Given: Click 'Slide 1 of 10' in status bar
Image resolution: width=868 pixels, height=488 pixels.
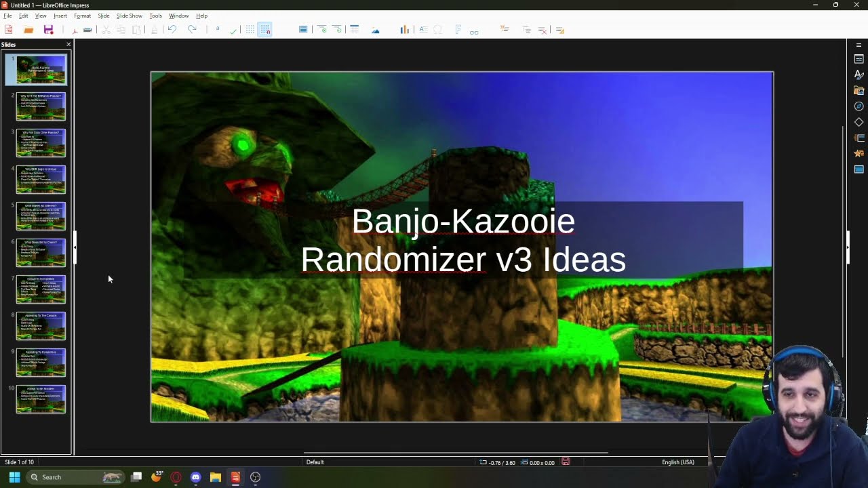Looking at the screenshot, I should pyautogui.click(x=19, y=462).
